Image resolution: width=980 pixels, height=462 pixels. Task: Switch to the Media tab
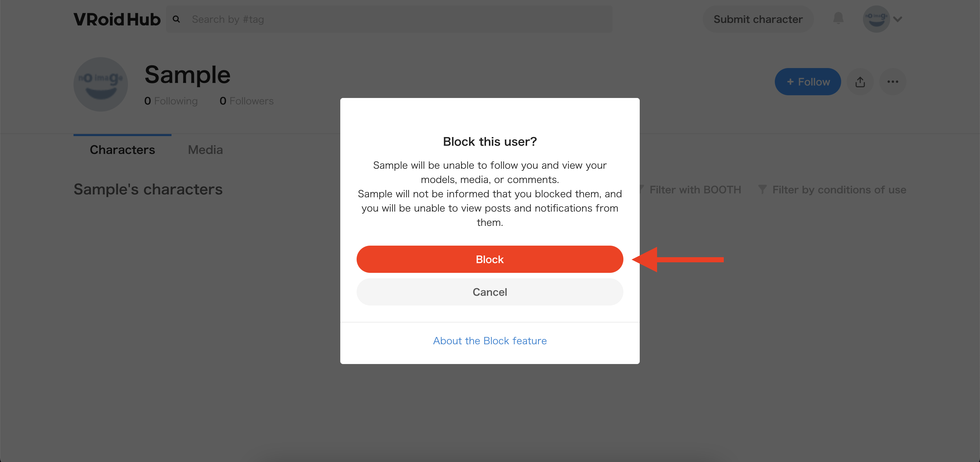(x=205, y=150)
